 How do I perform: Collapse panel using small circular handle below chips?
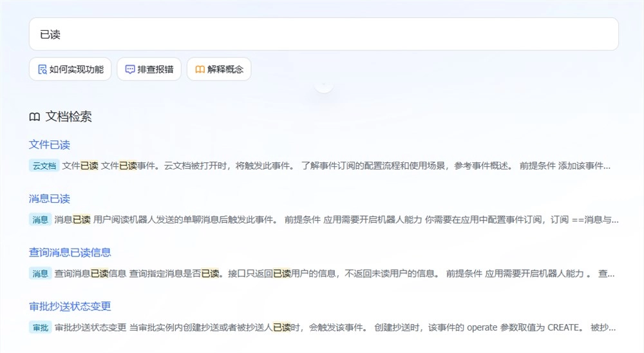(x=323, y=86)
